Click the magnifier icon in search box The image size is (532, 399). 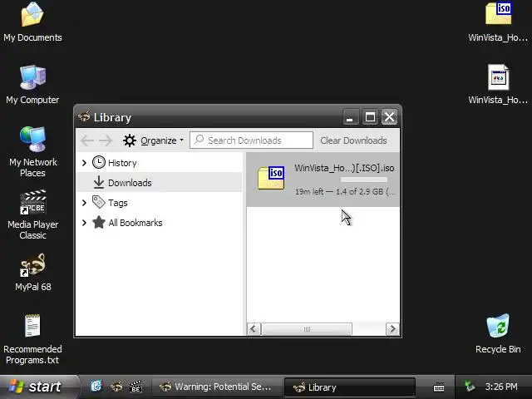(199, 140)
